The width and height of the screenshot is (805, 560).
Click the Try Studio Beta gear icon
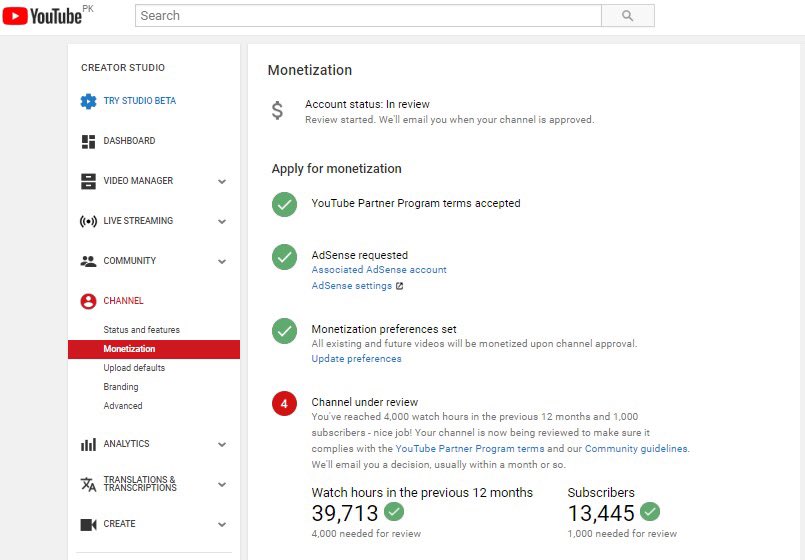[88, 101]
